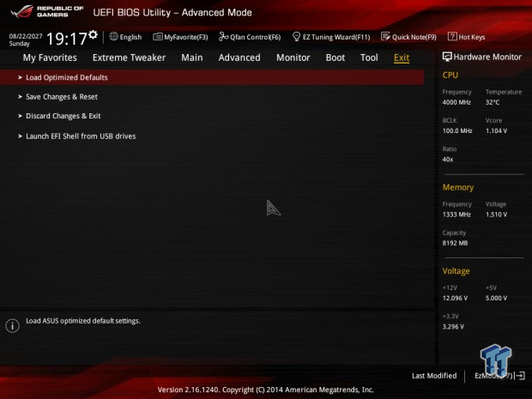
Task: Go to the Main tab
Action: (x=192, y=57)
